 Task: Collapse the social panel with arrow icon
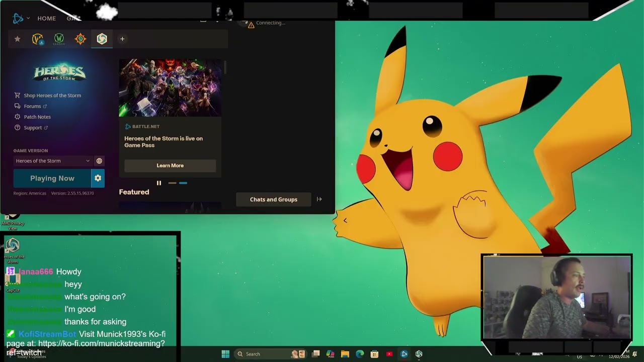(319, 199)
